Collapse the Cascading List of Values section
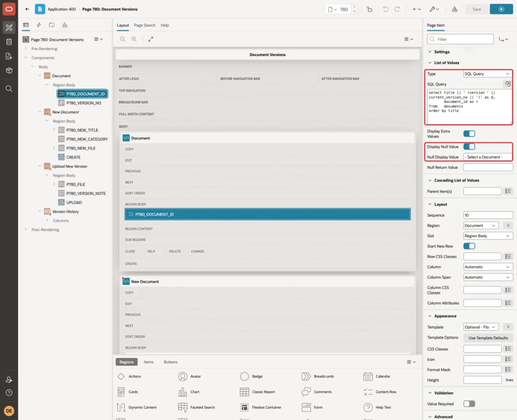This screenshot has height=420, width=517. pyautogui.click(x=430, y=180)
